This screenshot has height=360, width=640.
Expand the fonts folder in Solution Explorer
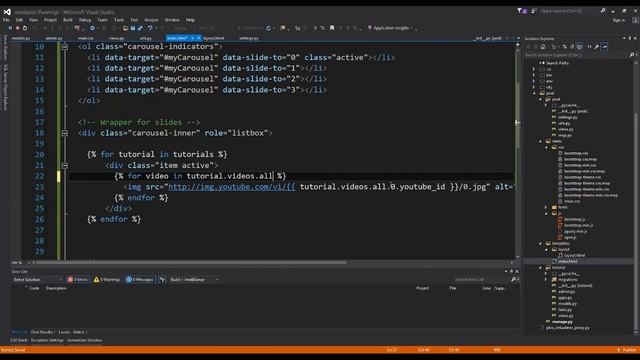point(546,207)
